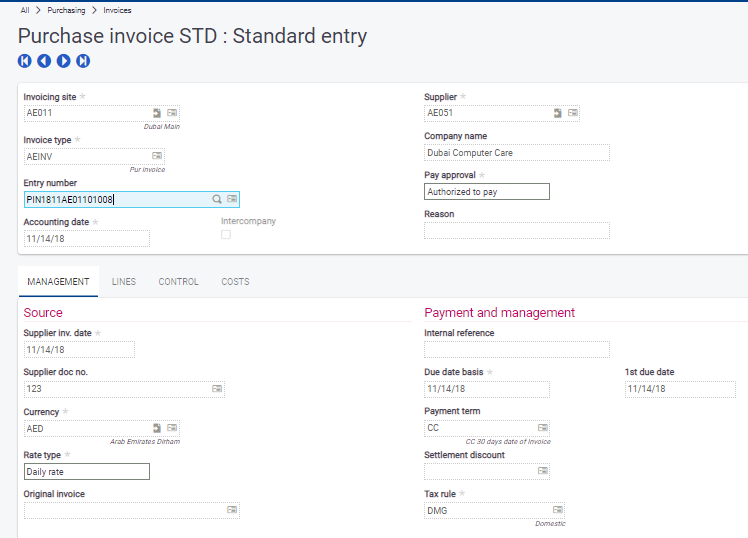
Task: Open the Invoice type selection icon
Action: point(157,156)
